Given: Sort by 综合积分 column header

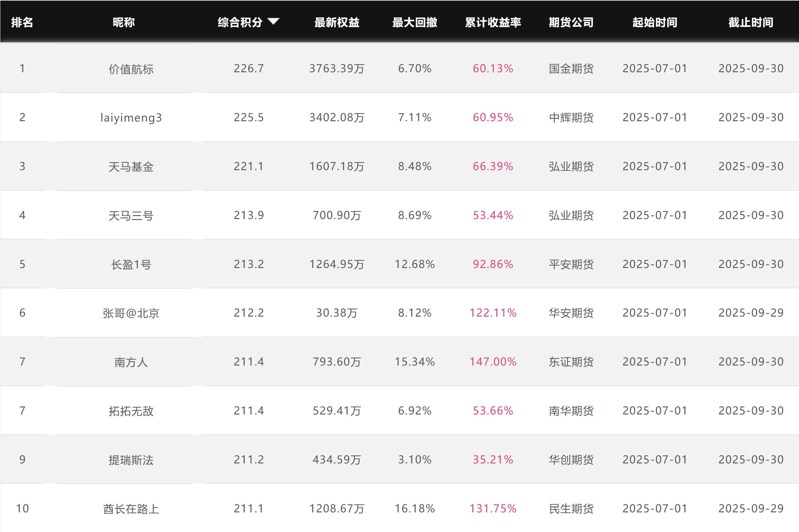Looking at the screenshot, I should pyautogui.click(x=240, y=22).
